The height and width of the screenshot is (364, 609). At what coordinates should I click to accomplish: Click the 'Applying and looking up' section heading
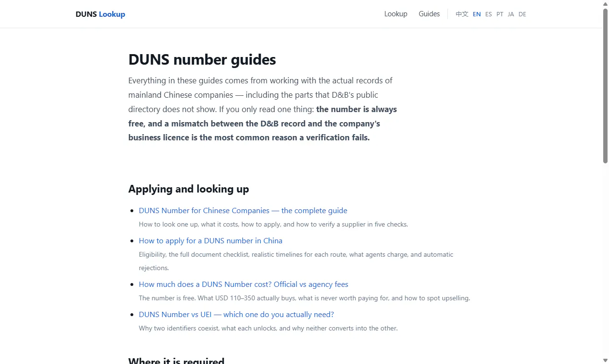(x=189, y=189)
